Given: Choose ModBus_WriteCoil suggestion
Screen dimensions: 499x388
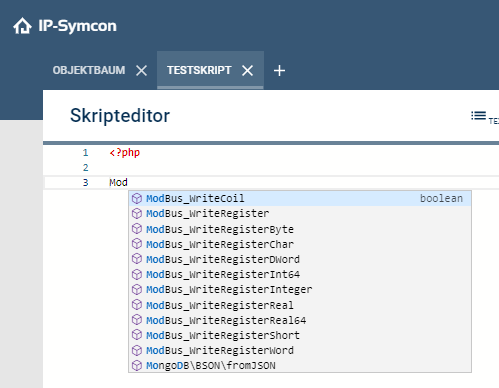Looking at the screenshot, I should (x=300, y=198).
